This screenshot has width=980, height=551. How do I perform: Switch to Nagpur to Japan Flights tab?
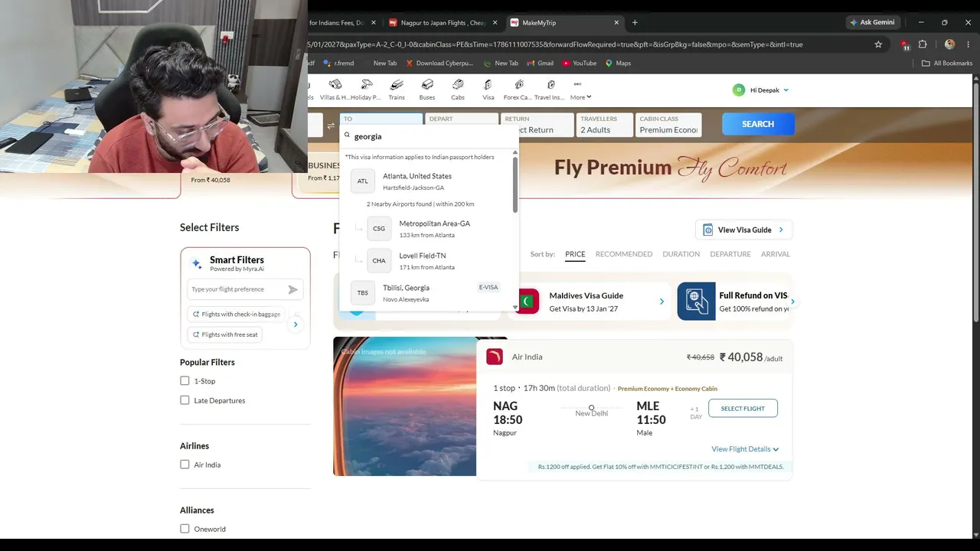444,23
